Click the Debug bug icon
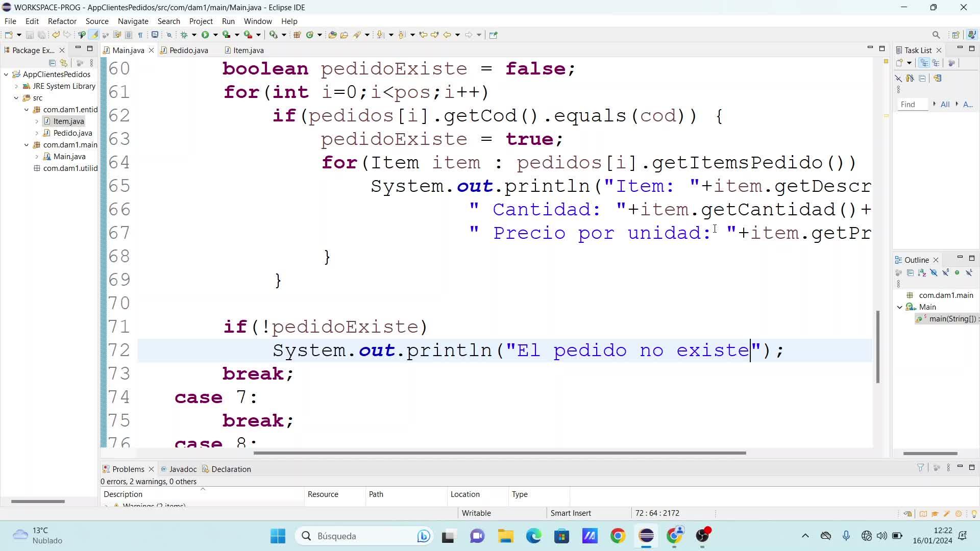 184,35
